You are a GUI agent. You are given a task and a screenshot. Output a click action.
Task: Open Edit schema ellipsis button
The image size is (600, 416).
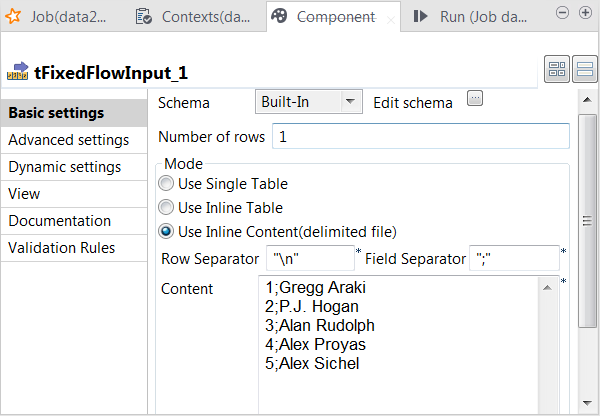(x=475, y=99)
